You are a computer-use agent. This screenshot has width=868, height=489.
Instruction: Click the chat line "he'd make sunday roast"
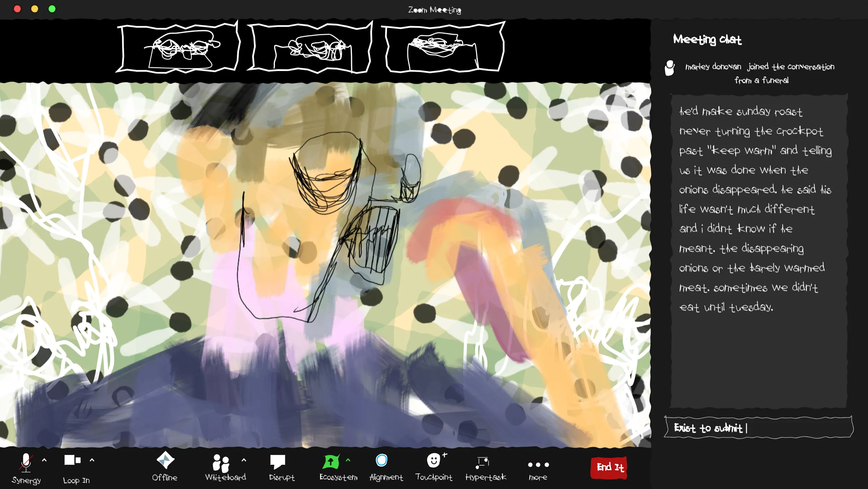coord(741,111)
